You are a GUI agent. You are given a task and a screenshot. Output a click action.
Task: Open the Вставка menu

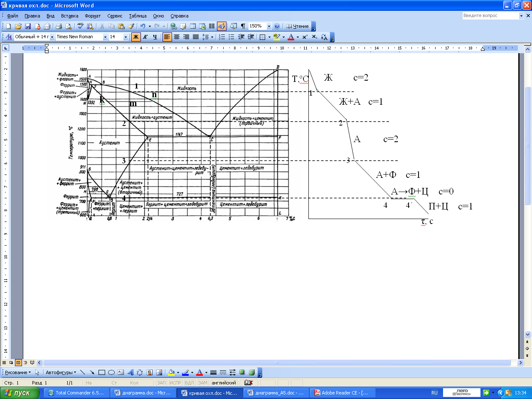(69, 16)
